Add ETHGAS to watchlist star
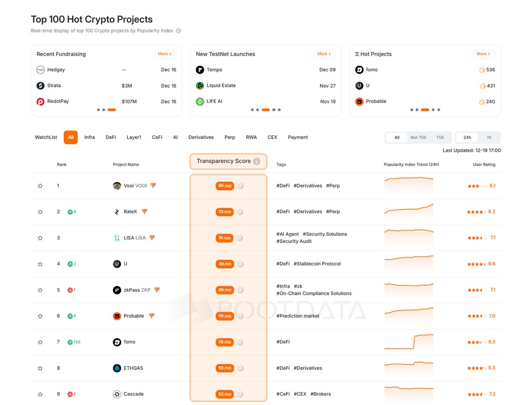532x405 pixels. 40,368
